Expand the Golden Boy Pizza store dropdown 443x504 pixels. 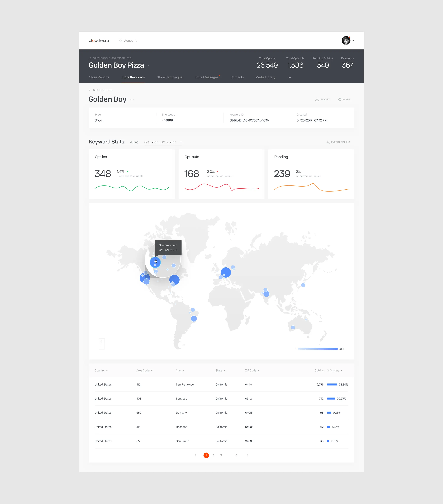point(149,66)
